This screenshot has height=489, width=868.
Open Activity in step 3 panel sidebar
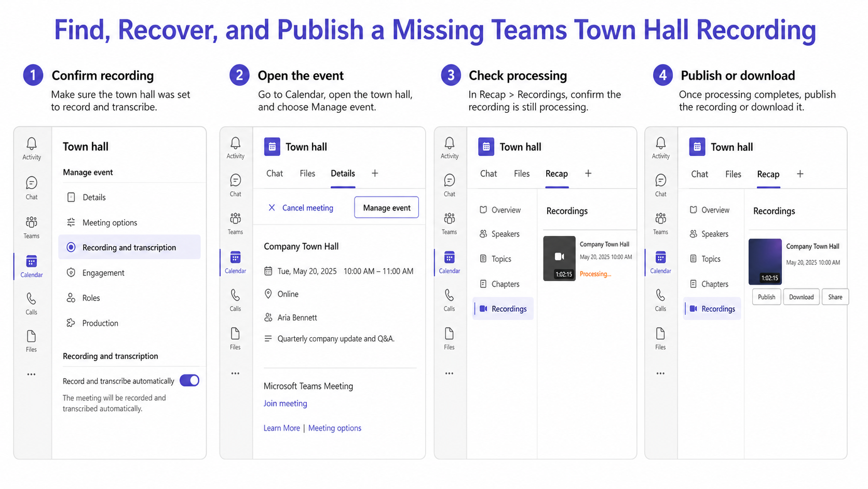pos(450,148)
